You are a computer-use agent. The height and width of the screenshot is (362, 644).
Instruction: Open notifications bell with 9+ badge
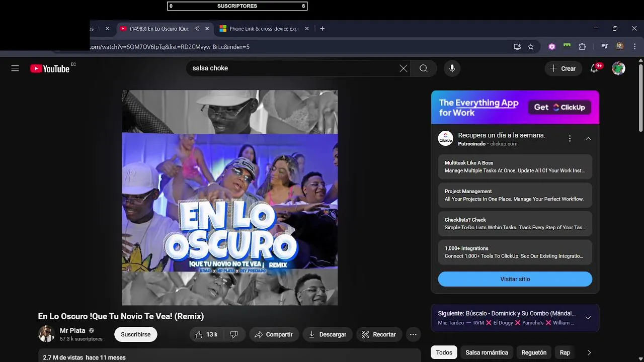pyautogui.click(x=594, y=68)
